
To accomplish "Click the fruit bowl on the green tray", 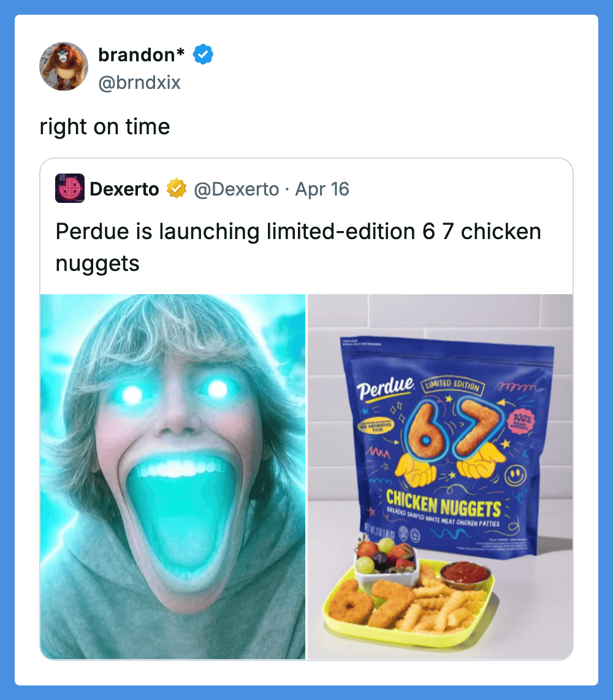I will click(x=386, y=561).
